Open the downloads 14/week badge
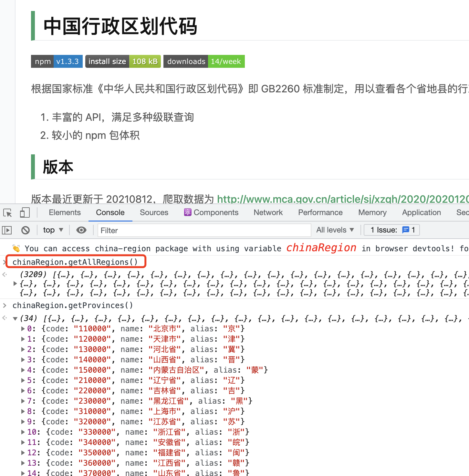Screen dimensions: 469x476 204,61
